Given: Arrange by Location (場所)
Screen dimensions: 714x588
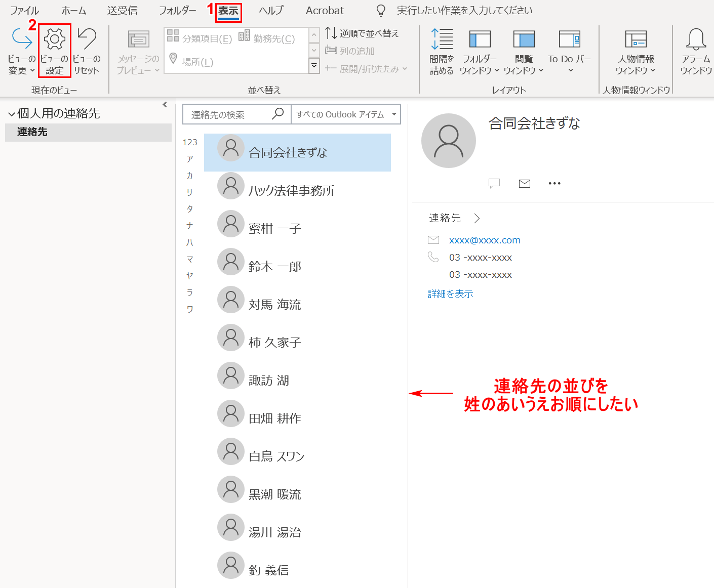Looking at the screenshot, I should [x=190, y=61].
